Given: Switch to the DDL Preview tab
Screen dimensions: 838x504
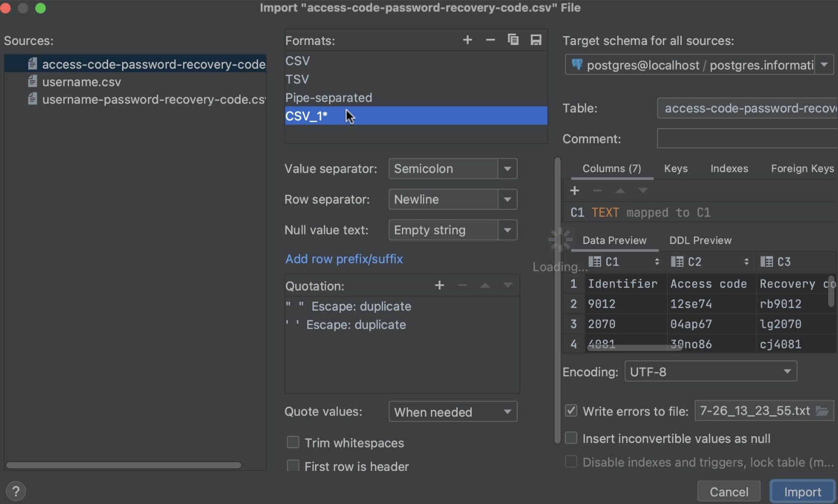Looking at the screenshot, I should [x=700, y=240].
